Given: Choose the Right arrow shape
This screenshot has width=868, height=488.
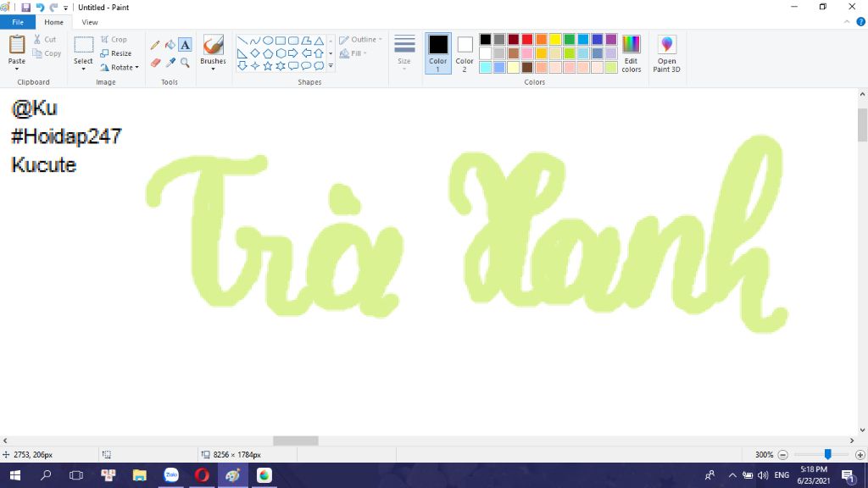Looking at the screenshot, I should (293, 53).
